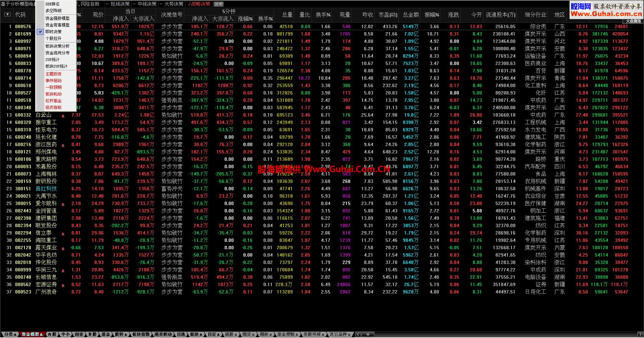Sort by the 总金额 column header

pyautogui.click(x=411, y=15)
